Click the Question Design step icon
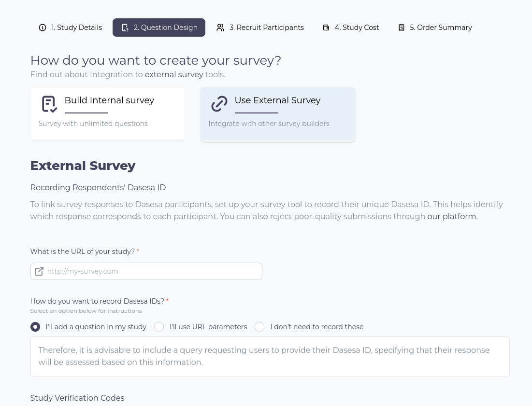Screen dimensions: 532x406 click(125, 28)
